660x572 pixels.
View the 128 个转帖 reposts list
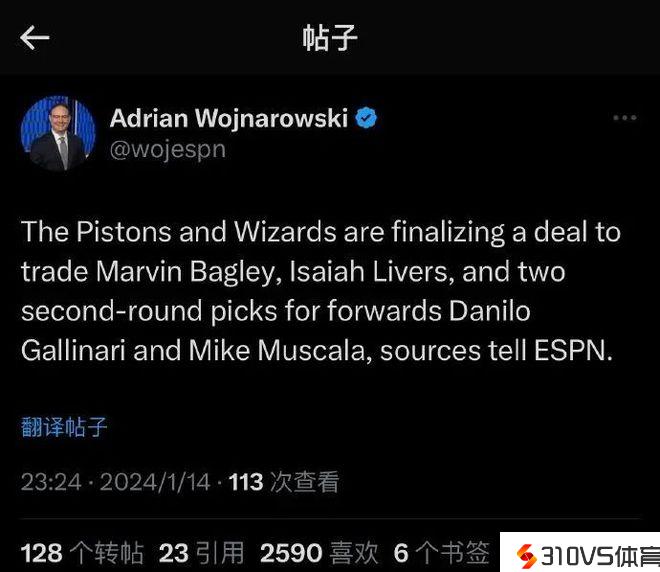click(82, 553)
